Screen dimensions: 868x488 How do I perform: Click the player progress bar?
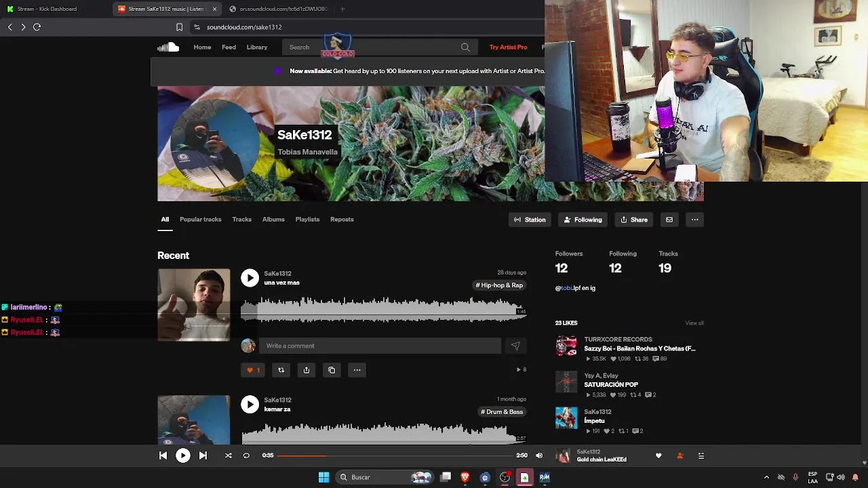tap(393, 455)
